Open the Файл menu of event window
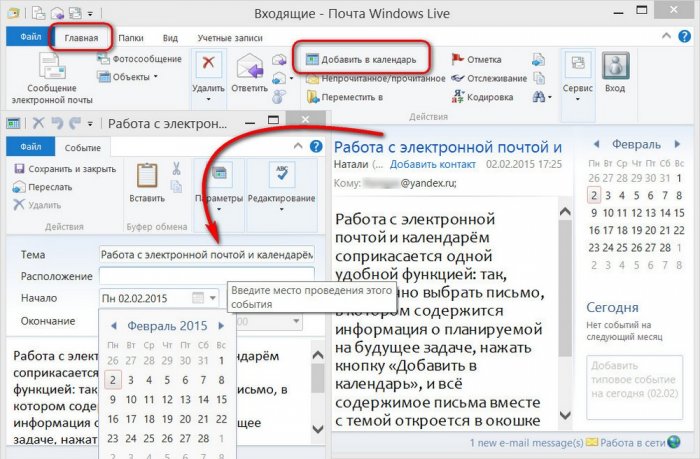 click(30, 147)
